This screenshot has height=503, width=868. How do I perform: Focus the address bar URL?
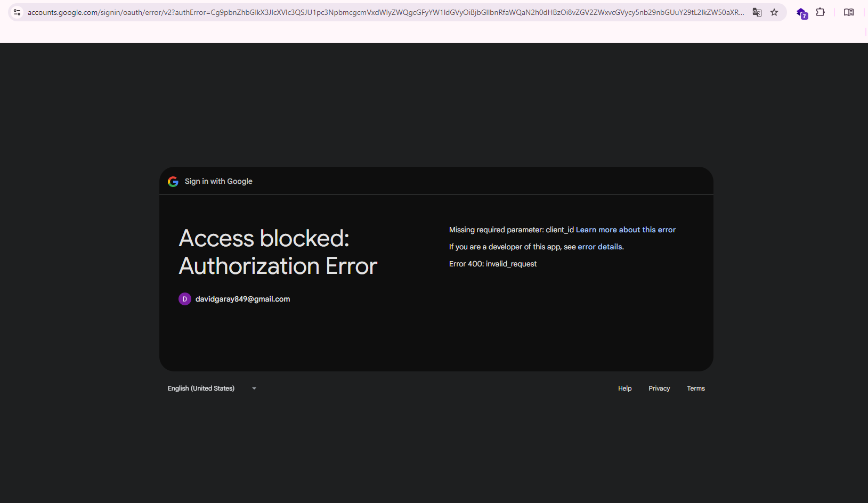point(386,12)
